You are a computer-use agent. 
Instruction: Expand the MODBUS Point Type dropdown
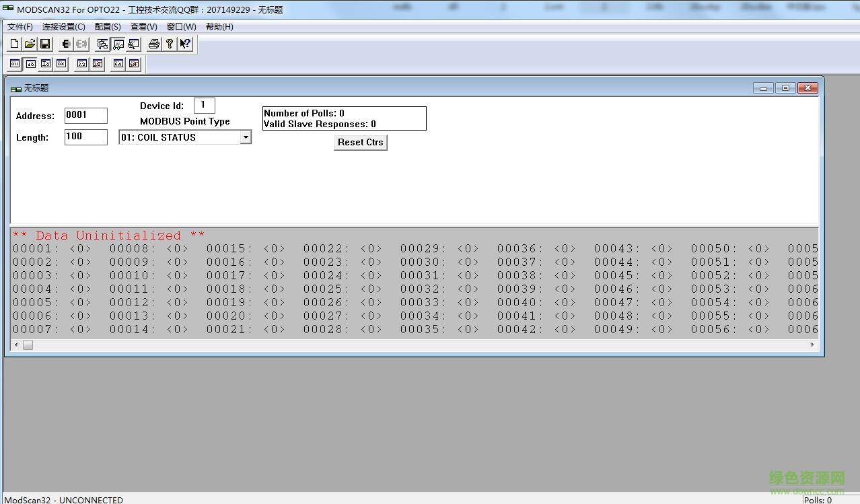click(246, 137)
